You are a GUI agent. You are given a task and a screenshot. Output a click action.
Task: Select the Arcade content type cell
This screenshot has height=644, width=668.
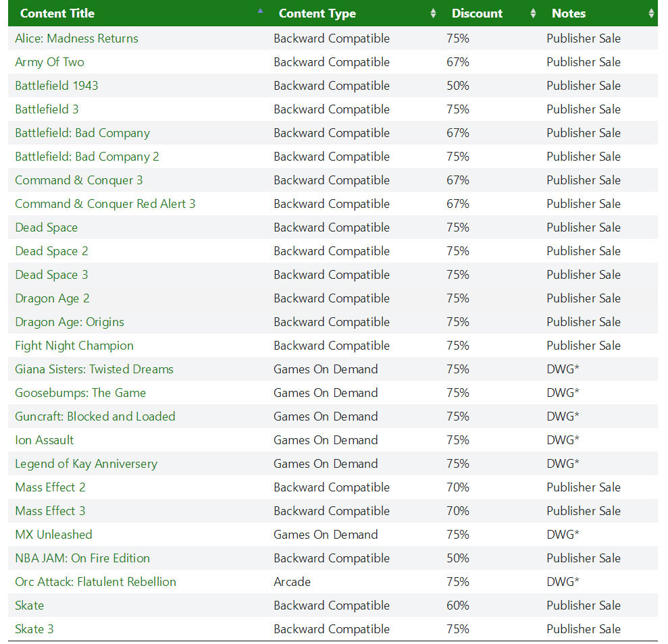click(292, 582)
